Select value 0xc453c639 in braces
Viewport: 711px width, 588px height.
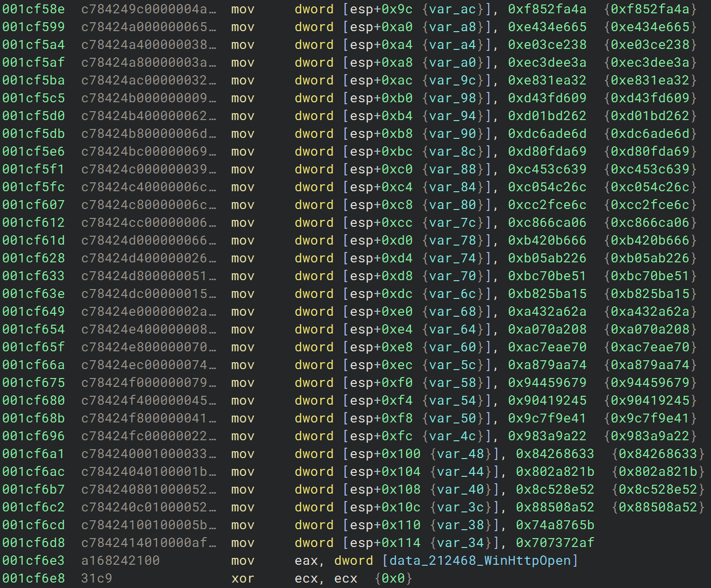pos(650,169)
